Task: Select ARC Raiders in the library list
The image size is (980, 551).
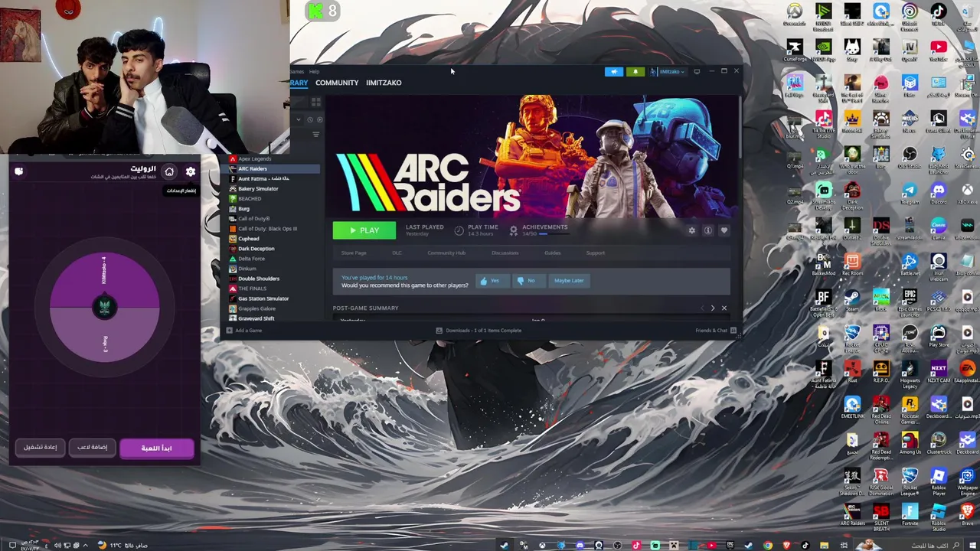Action: click(x=273, y=168)
